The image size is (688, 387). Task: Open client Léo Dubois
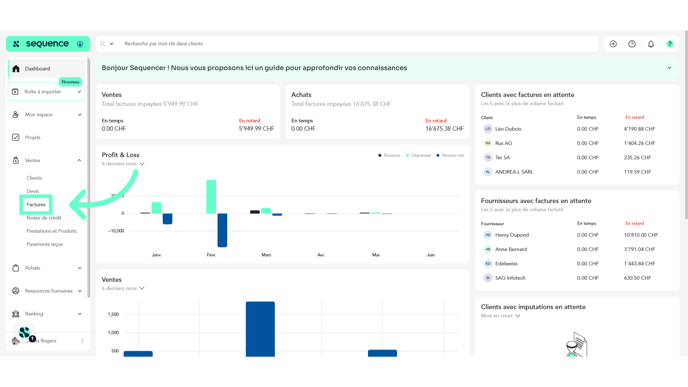508,129
